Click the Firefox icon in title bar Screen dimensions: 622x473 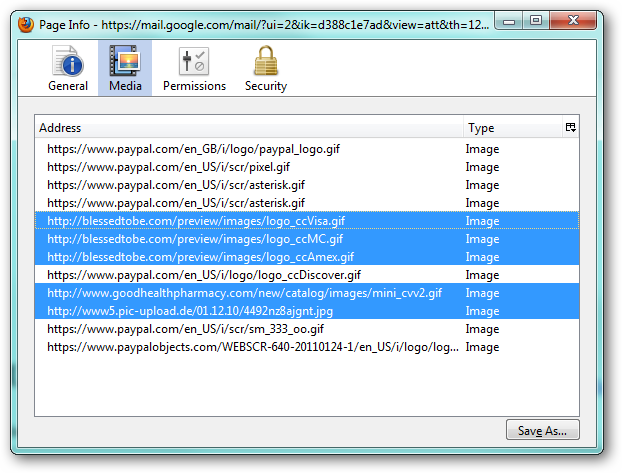26,25
